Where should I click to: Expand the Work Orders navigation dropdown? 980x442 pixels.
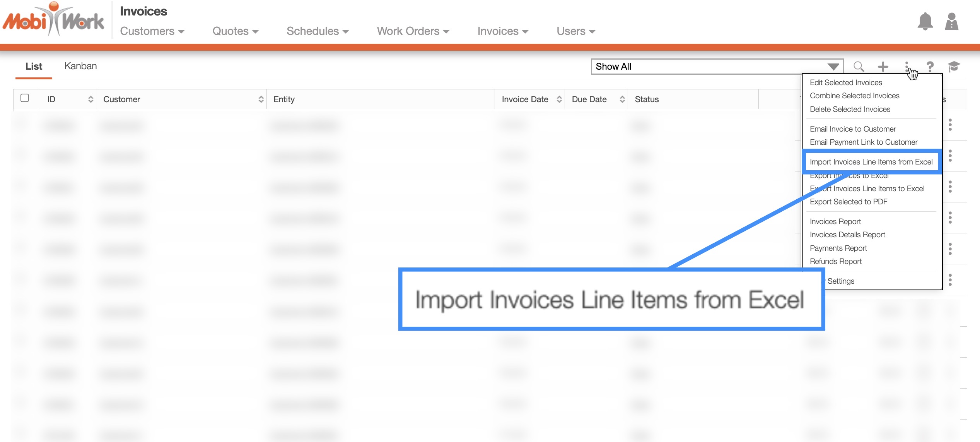(413, 31)
